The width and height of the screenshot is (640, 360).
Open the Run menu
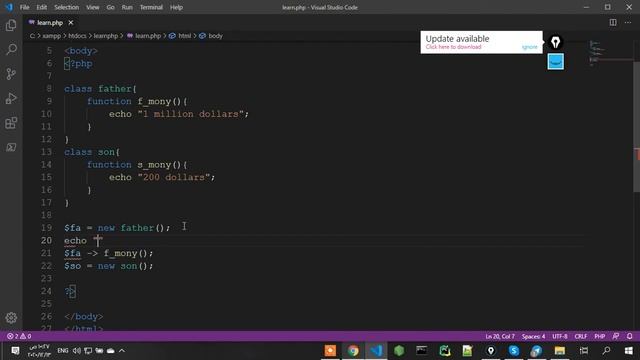127,7
